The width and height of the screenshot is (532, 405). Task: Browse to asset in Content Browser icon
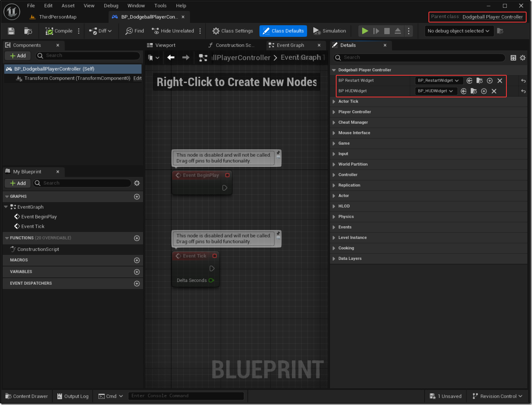(28, 31)
